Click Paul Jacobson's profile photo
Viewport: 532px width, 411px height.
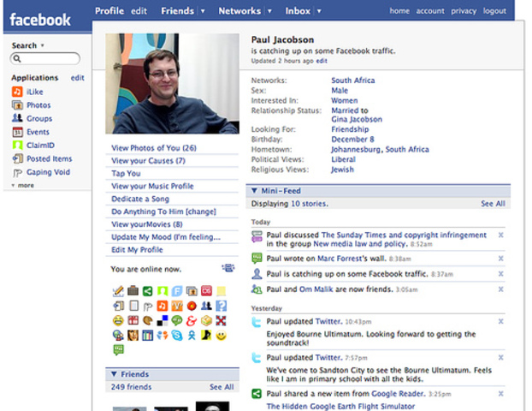click(x=172, y=83)
